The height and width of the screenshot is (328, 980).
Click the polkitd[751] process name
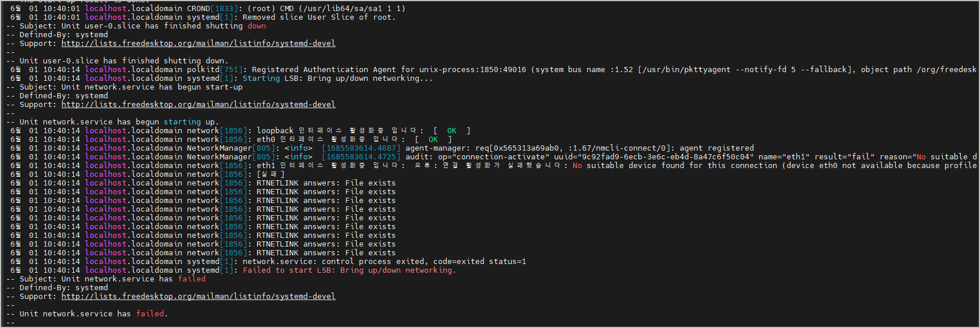[214, 70]
